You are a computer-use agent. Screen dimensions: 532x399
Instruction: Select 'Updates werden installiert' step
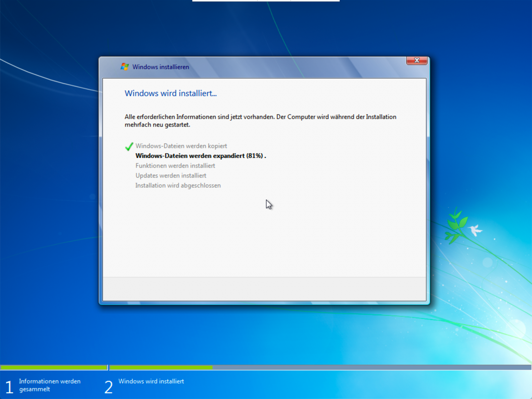[x=171, y=176]
